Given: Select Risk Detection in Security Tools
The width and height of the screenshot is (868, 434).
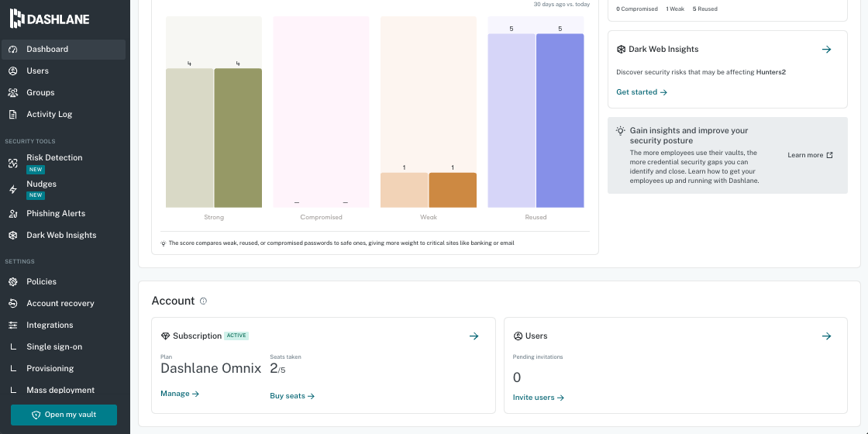Looking at the screenshot, I should click(64, 163).
